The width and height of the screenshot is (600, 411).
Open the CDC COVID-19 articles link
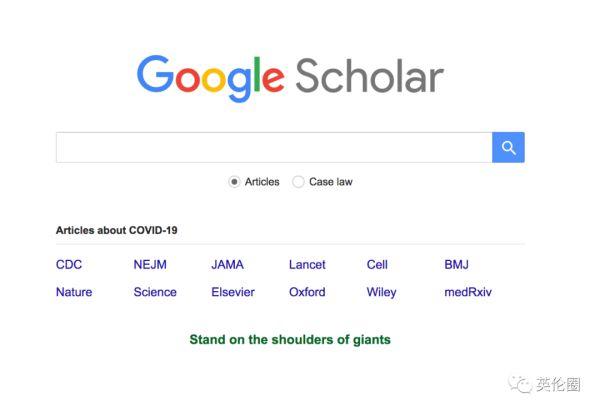pos(69,264)
